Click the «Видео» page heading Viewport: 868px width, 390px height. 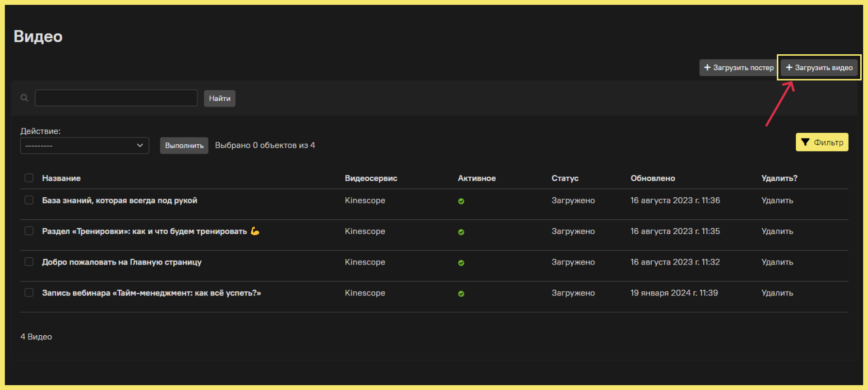(38, 37)
